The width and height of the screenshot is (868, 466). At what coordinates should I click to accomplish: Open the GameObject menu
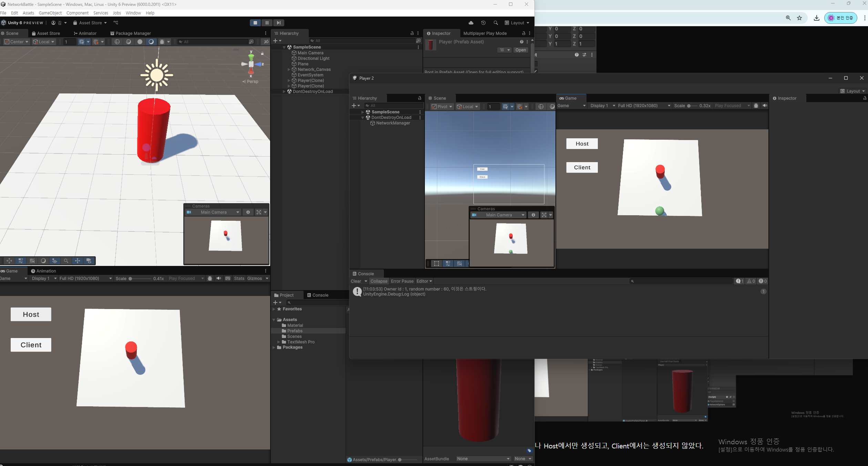click(x=50, y=13)
